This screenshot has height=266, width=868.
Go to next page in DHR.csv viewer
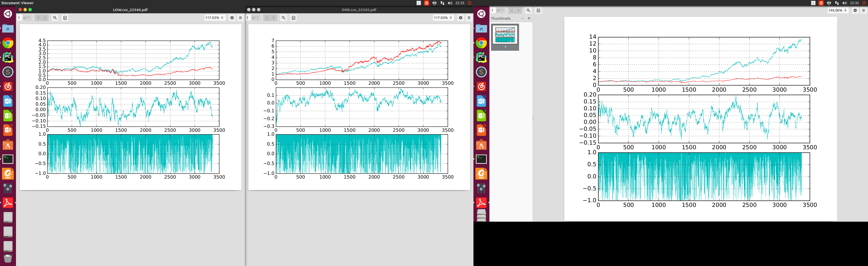274,18
